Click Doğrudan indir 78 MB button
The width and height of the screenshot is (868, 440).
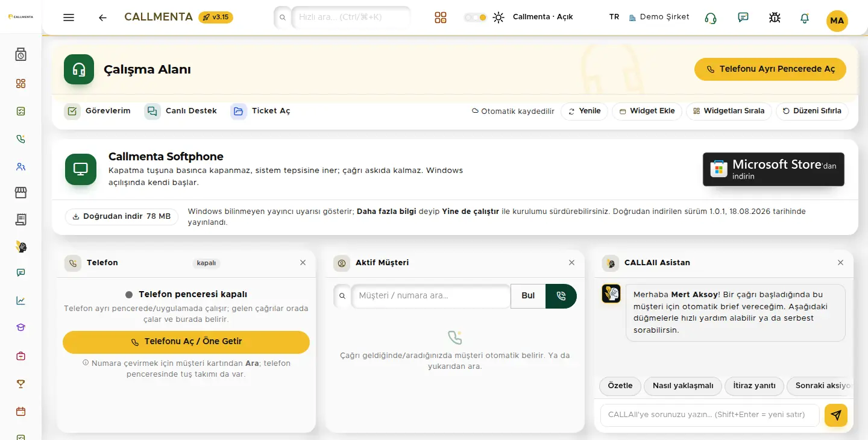[x=121, y=216]
